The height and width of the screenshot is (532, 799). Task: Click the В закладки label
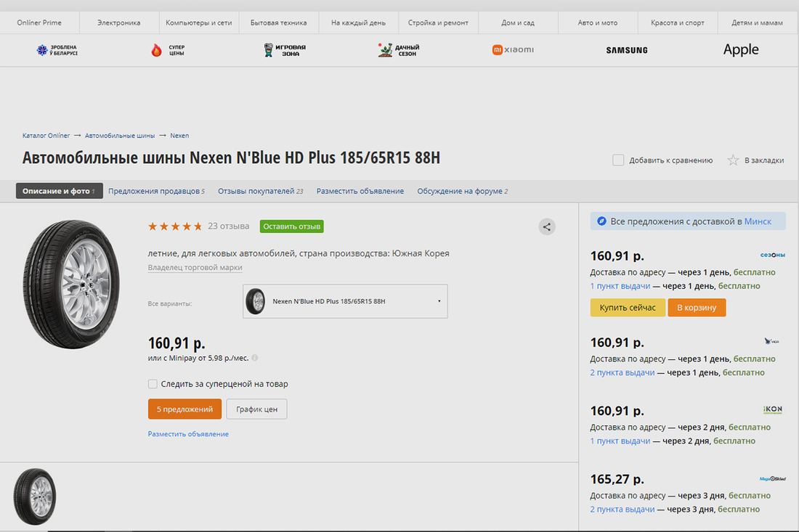point(764,160)
